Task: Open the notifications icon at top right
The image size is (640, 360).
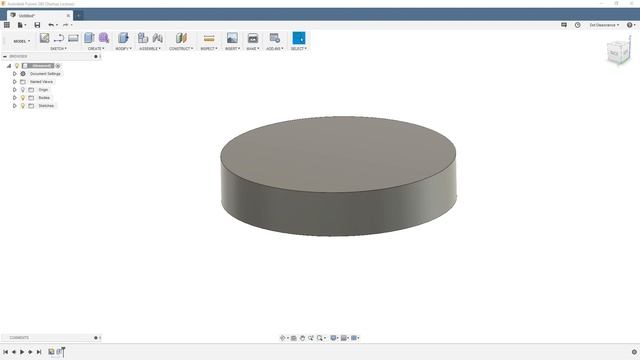Action: pyautogui.click(x=564, y=25)
